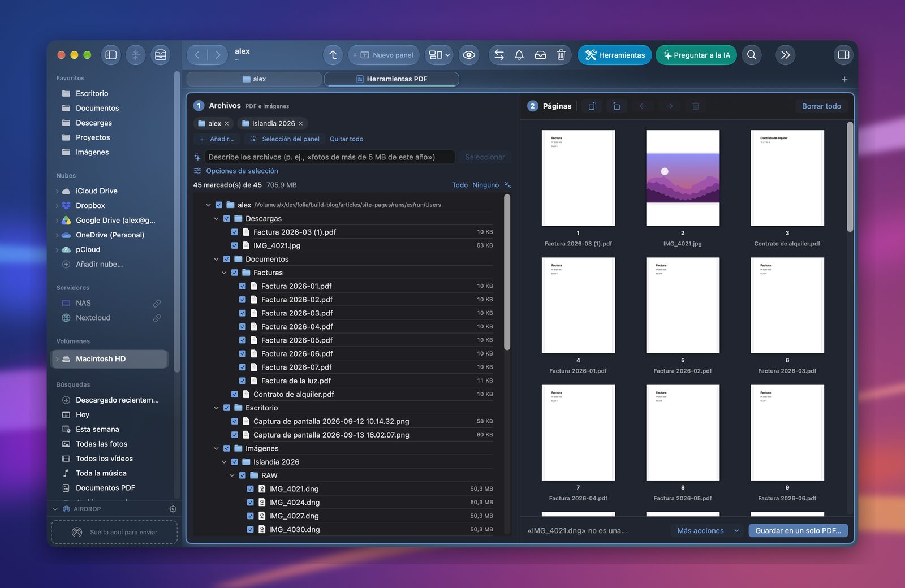Toggle the eye preview icon
This screenshot has width=905, height=588.
[x=469, y=55]
